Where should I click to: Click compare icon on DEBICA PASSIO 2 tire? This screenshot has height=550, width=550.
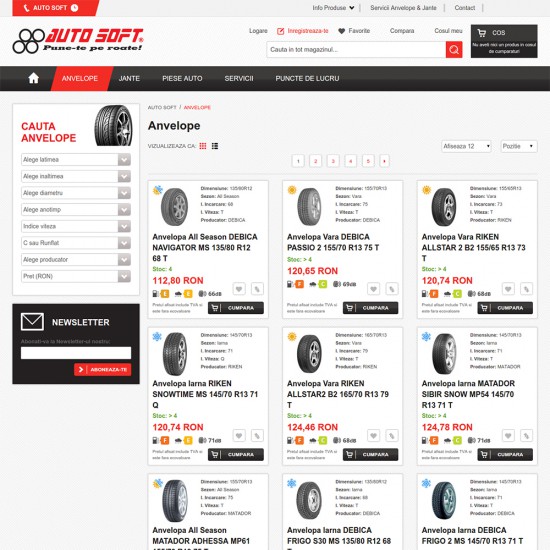(392, 289)
